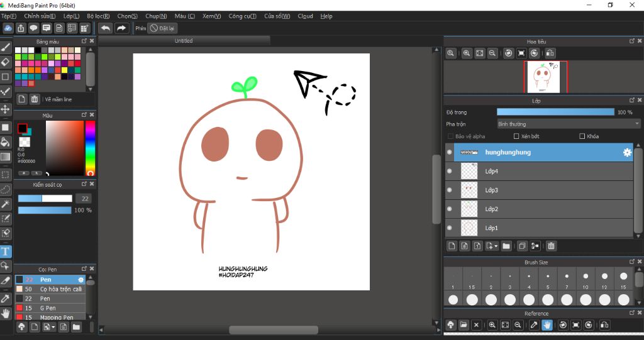
Task: Click the Đặt lại reset button
Action: (x=163, y=28)
